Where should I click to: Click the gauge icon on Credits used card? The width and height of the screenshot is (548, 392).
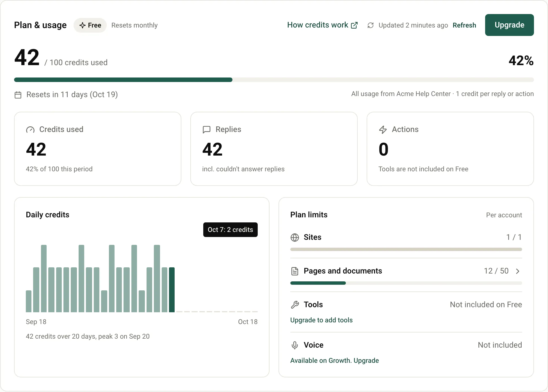click(x=30, y=129)
